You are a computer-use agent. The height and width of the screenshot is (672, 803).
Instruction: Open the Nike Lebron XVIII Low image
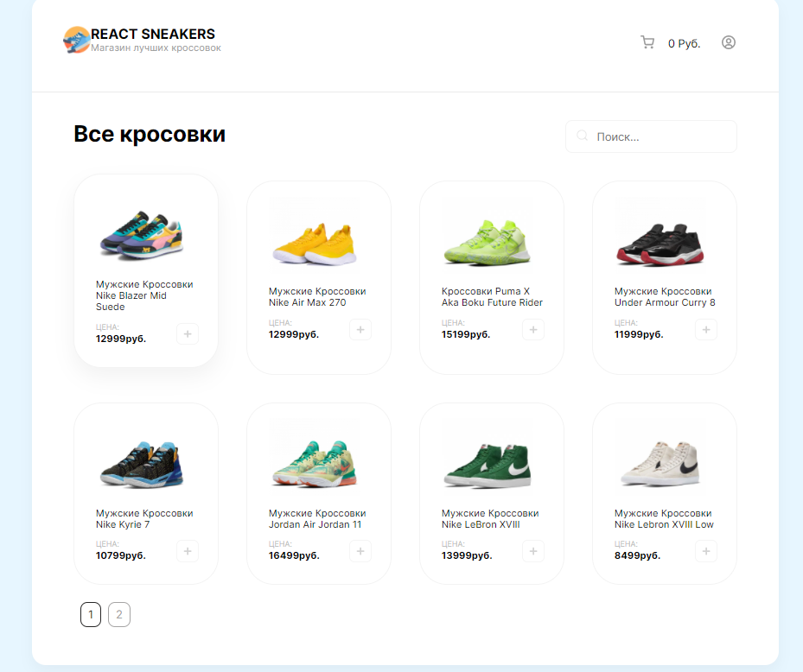coord(660,463)
